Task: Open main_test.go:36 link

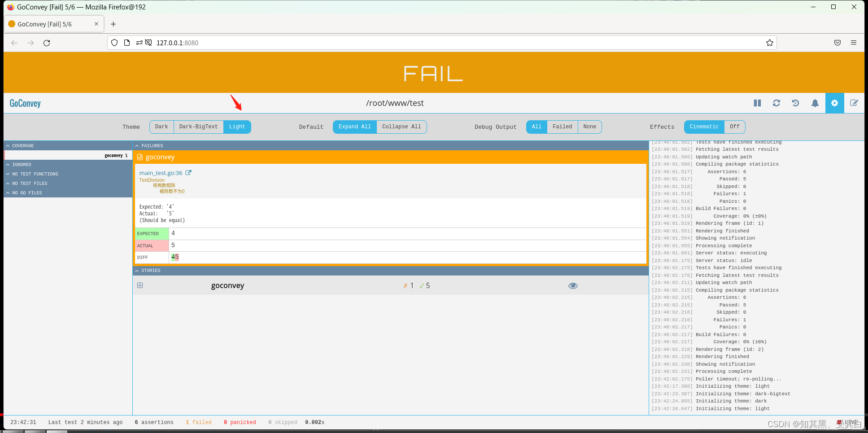Action: 161,173
